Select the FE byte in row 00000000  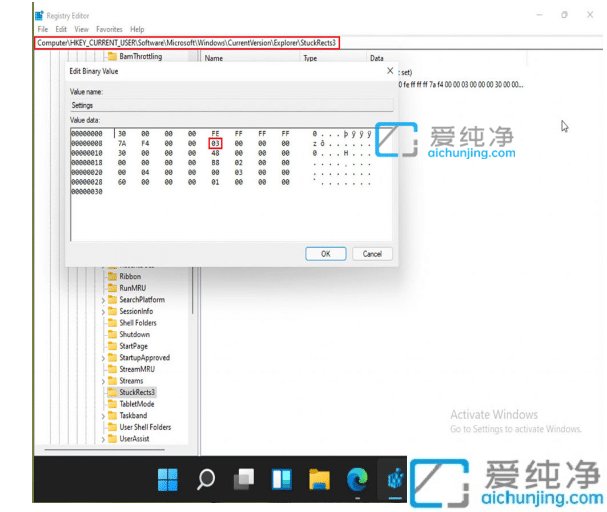[x=215, y=134]
